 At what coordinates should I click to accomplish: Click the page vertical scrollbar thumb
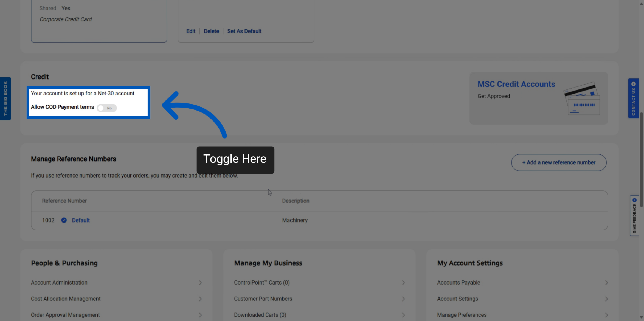tap(641, 159)
